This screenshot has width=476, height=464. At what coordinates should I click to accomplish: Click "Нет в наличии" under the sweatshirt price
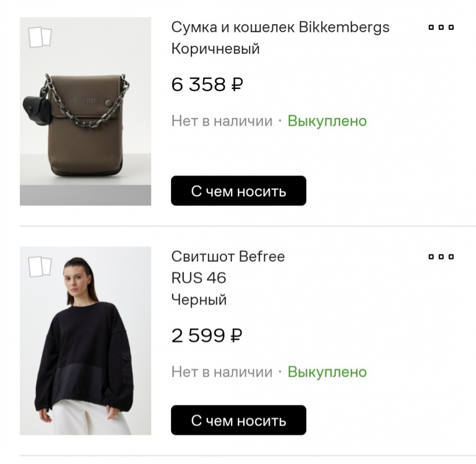[x=222, y=372]
